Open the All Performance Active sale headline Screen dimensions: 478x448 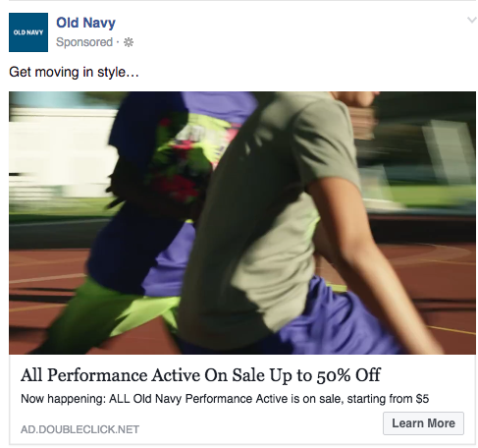click(200, 375)
